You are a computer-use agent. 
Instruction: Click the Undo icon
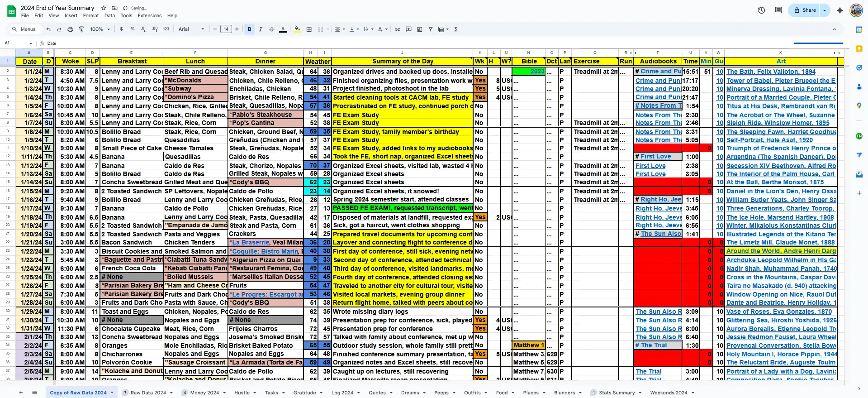(x=48, y=29)
